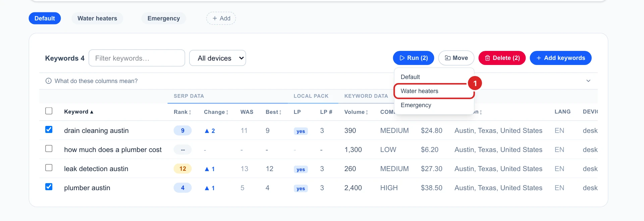Click keyword text plumber austin
This screenshot has height=221, width=644.
pyautogui.click(x=87, y=188)
